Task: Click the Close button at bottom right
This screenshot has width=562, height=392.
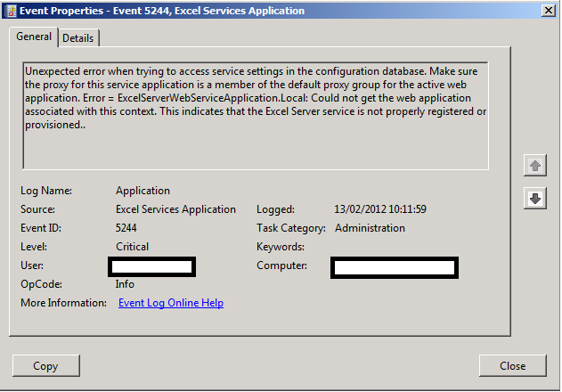Action: tap(512, 365)
